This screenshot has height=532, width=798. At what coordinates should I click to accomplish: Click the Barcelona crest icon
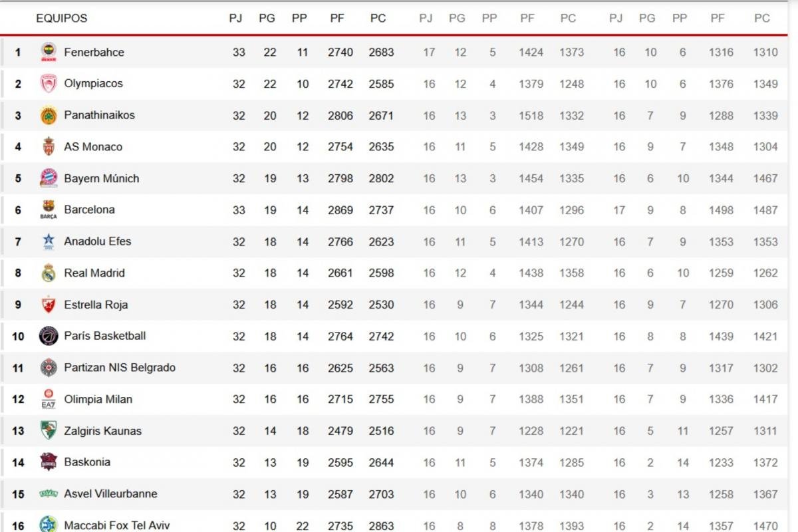(49, 210)
